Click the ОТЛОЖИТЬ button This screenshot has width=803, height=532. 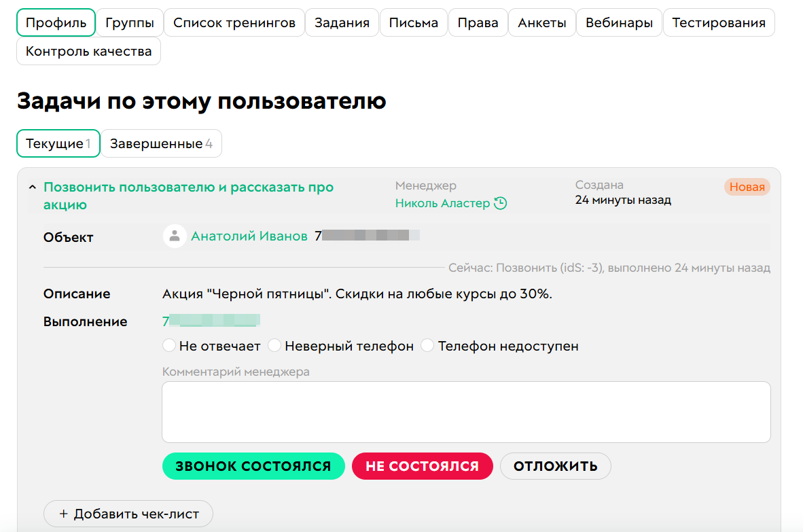tap(555, 466)
